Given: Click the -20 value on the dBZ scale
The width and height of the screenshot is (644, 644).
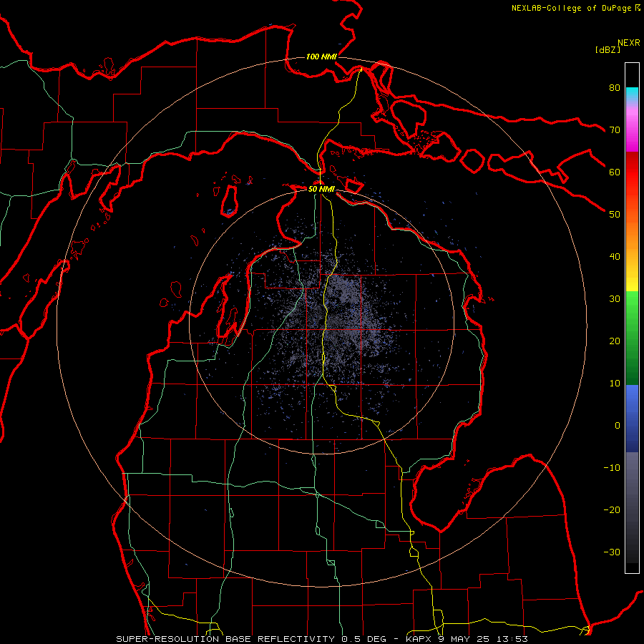Looking at the screenshot, I should coord(612,510).
